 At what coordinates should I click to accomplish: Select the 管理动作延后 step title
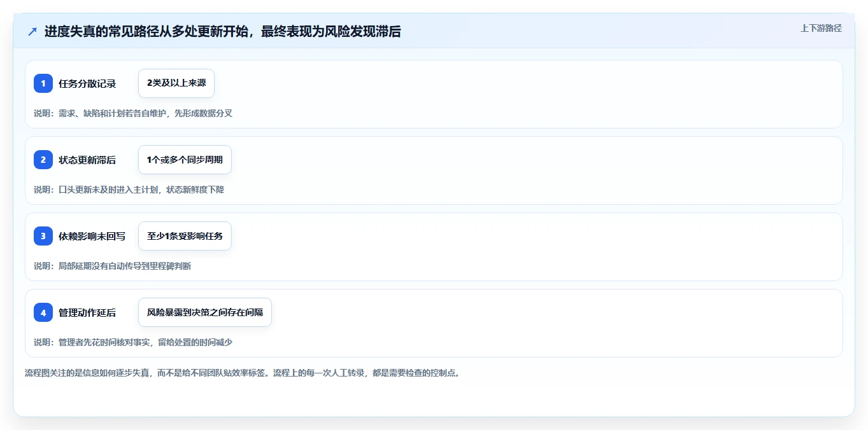(x=87, y=312)
